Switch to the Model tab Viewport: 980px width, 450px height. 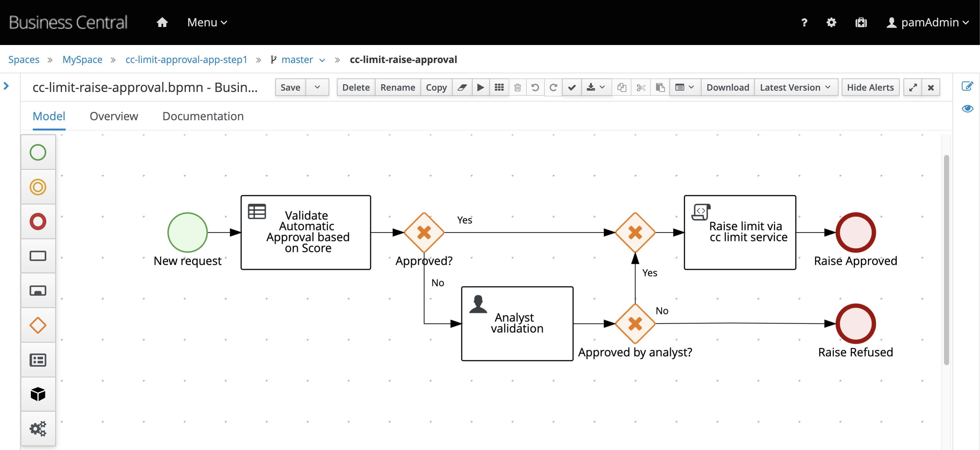point(49,116)
